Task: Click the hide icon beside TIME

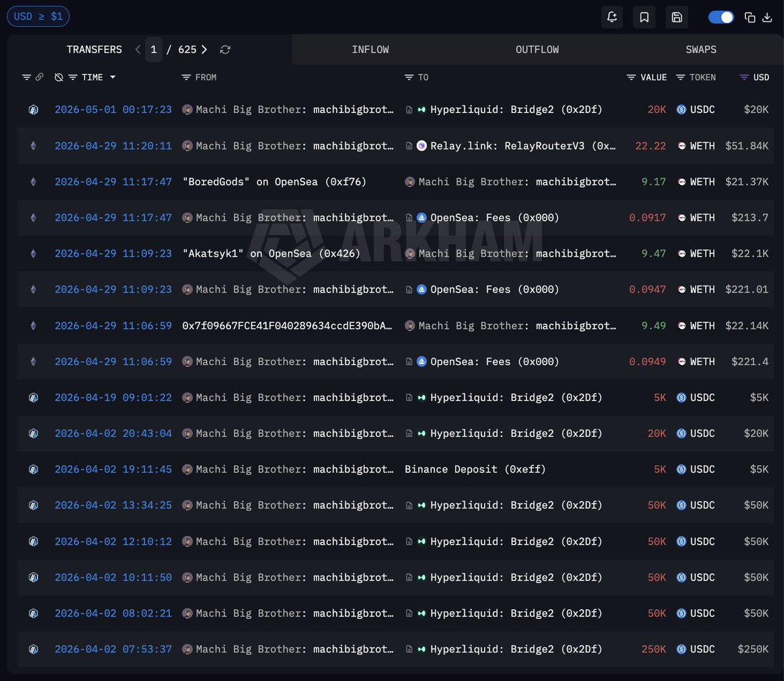Action: tap(59, 77)
